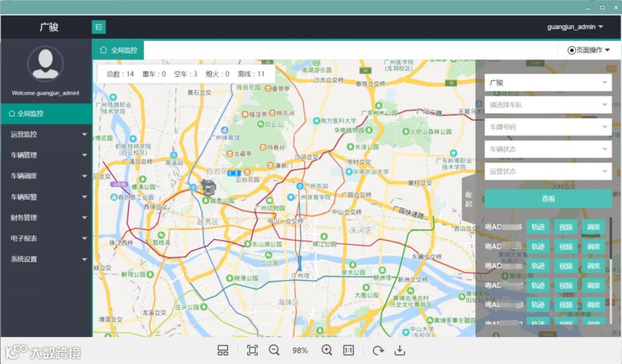
Task: Click 轨迹 for the fourth vehicle row
Action: (x=538, y=285)
